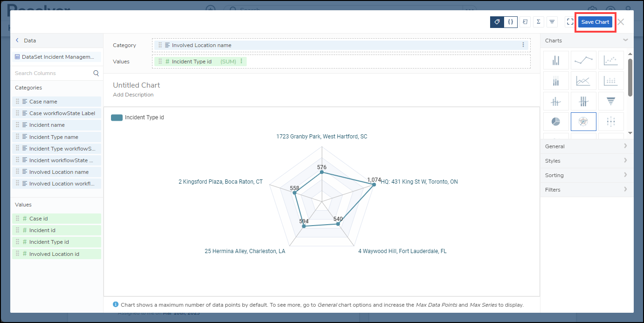Select the Case name category column
The width and height of the screenshot is (644, 323).
click(56, 102)
